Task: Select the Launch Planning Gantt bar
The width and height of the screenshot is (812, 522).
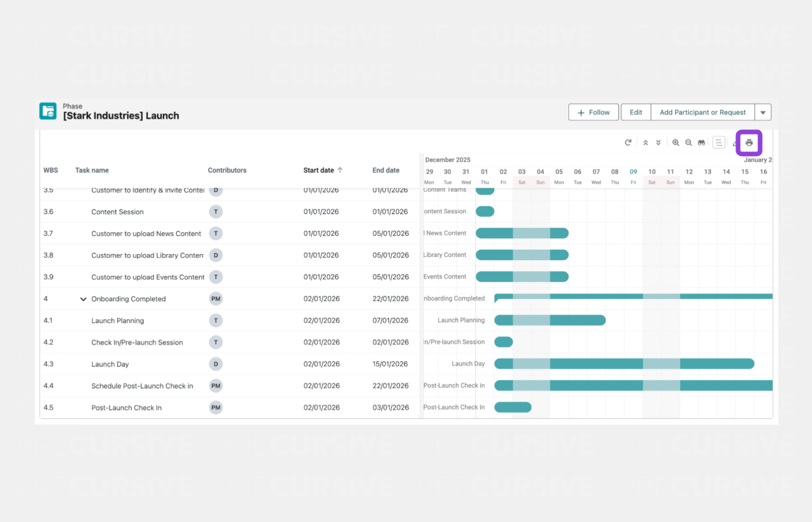Action: [549, 320]
